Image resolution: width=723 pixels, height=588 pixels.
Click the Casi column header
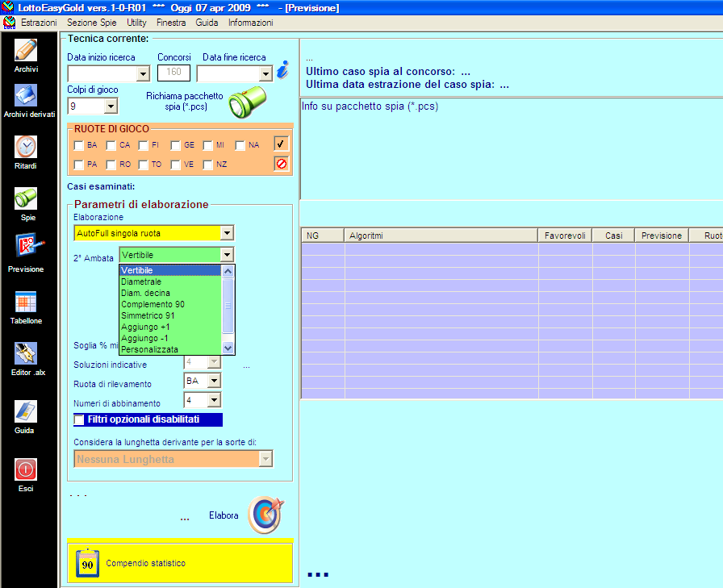[614, 236]
